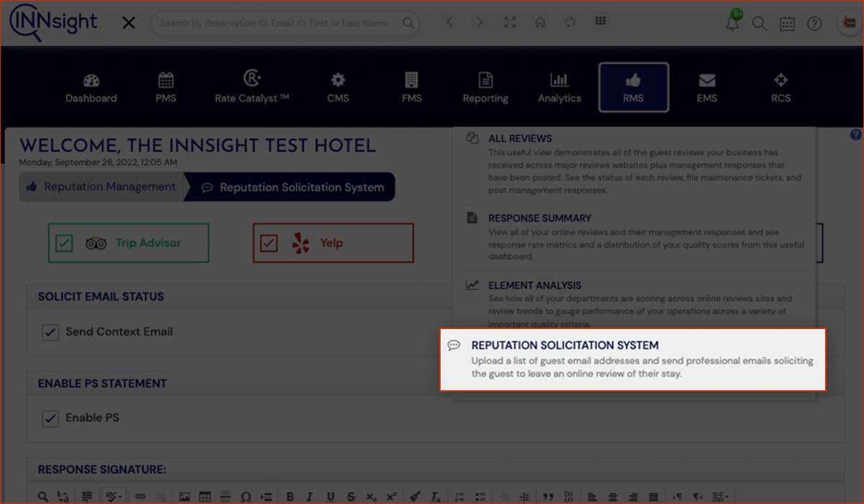
Task: Go to the home page icon
Action: (540, 22)
